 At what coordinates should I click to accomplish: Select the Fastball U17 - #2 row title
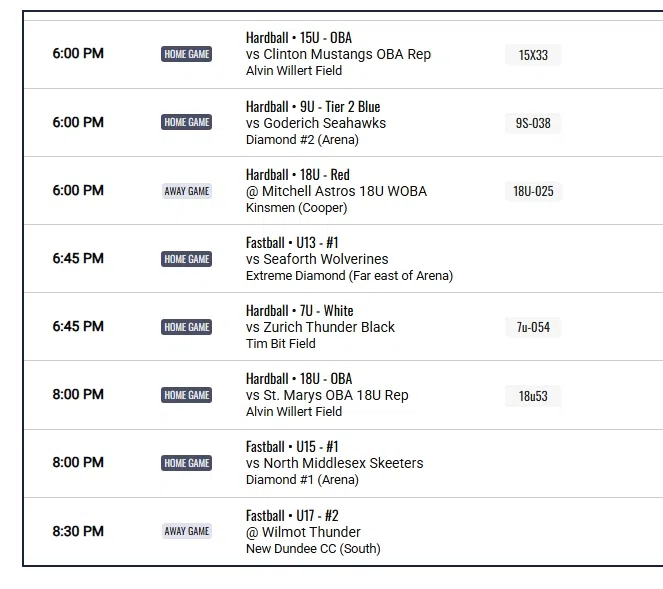coord(292,515)
